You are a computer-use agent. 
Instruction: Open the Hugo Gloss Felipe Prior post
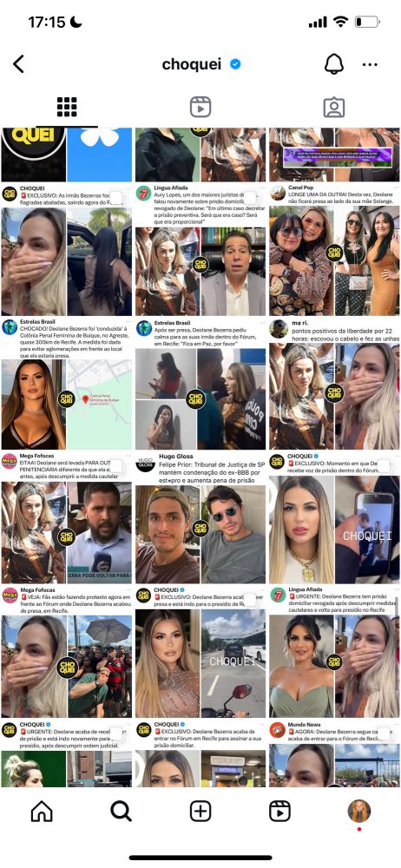click(200, 518)
